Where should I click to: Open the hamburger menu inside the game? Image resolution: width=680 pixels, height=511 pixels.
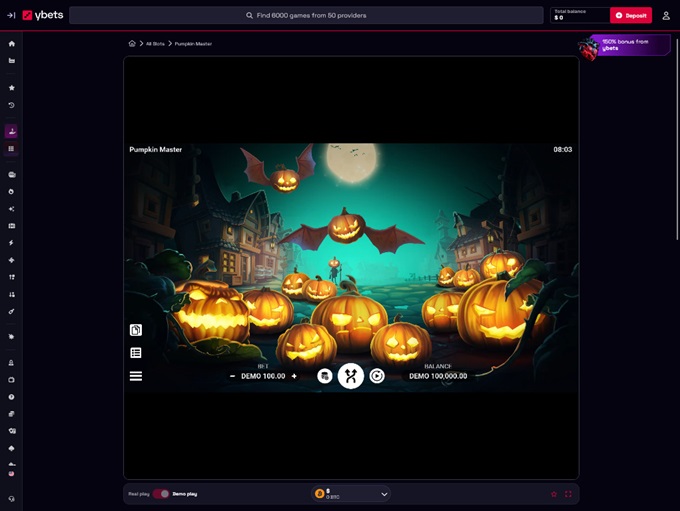(136, 376)
